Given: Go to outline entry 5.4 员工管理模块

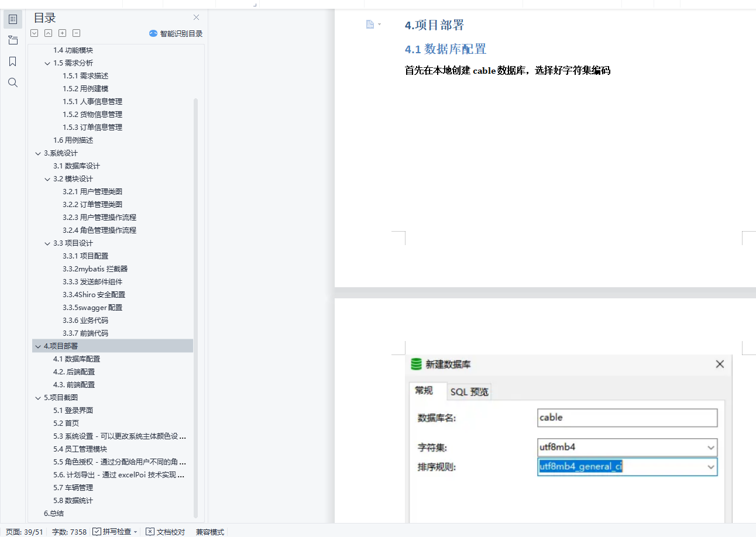Looking at the screenshot, I should coord(80,449).
